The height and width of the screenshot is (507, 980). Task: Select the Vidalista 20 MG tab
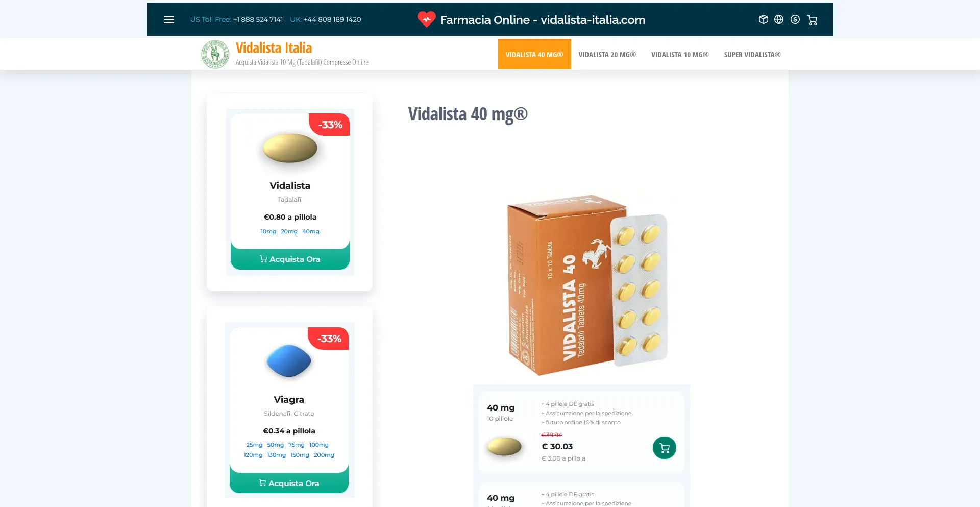tap(607, 55)
